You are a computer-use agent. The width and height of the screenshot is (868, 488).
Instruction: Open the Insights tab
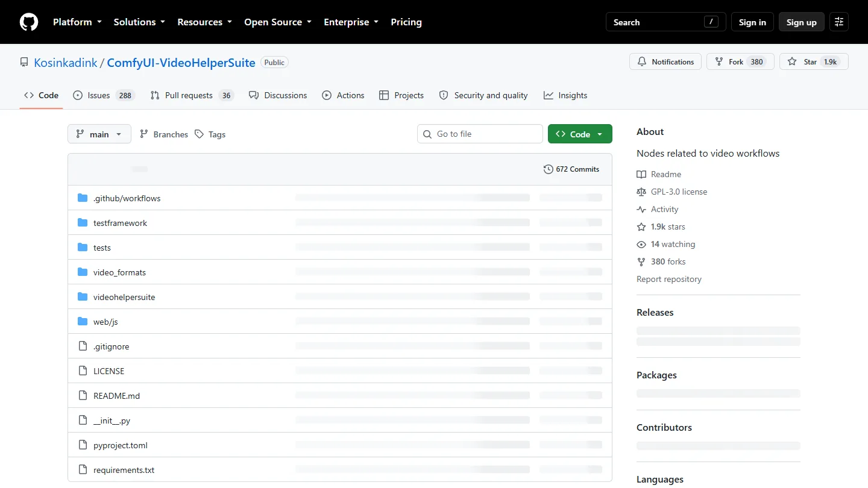[565, 95]
